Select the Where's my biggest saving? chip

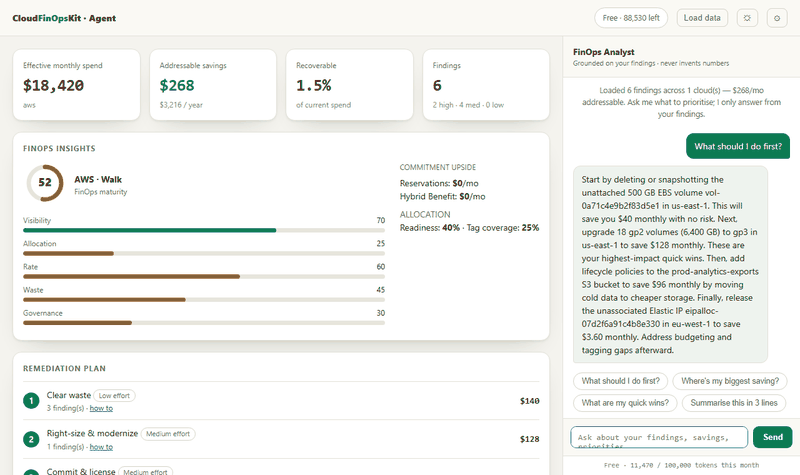[730, 381]
